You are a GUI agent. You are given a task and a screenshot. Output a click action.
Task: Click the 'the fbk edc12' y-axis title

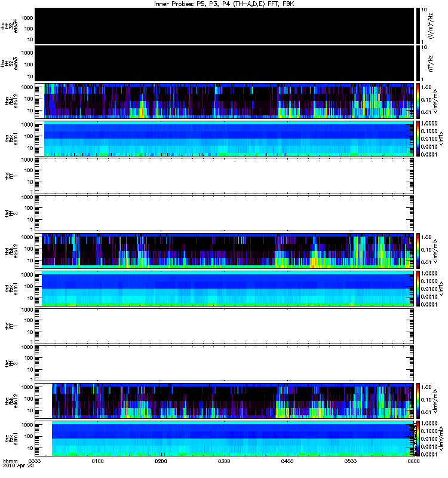click(11, 401)
